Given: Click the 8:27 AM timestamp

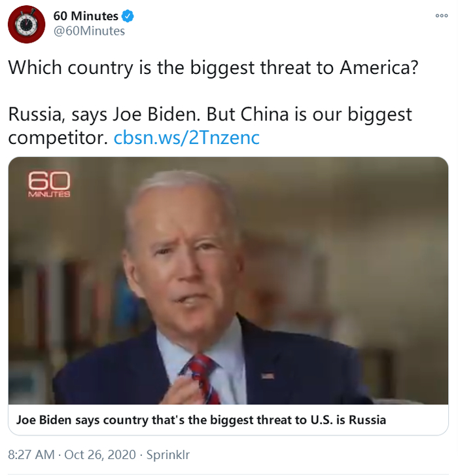Looking at the screenshot, I should point(31,455).
